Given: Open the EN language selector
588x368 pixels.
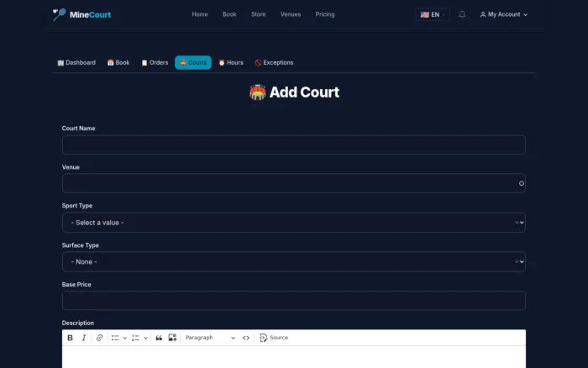Looking at the screenshot, I should point(433,14).
